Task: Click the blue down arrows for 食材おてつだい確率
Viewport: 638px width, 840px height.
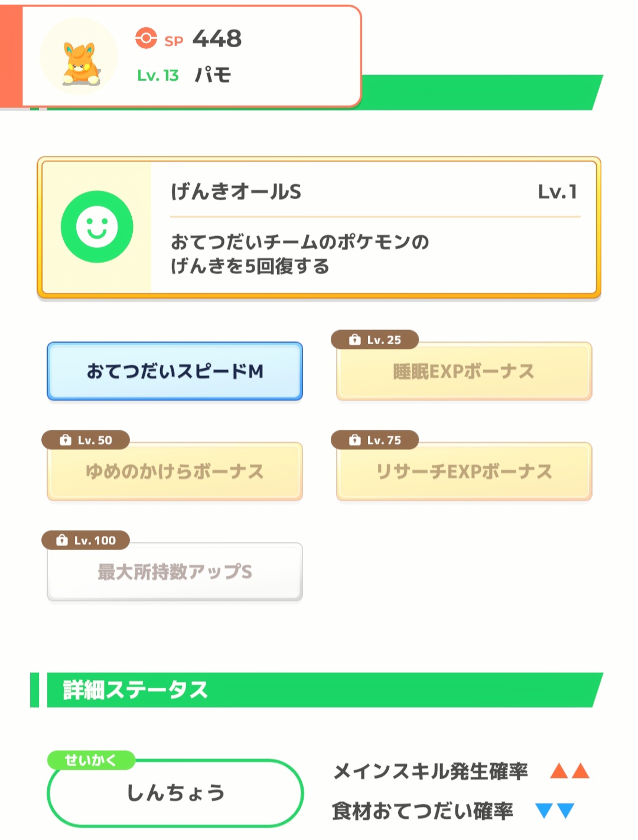Action: point(555,810)
